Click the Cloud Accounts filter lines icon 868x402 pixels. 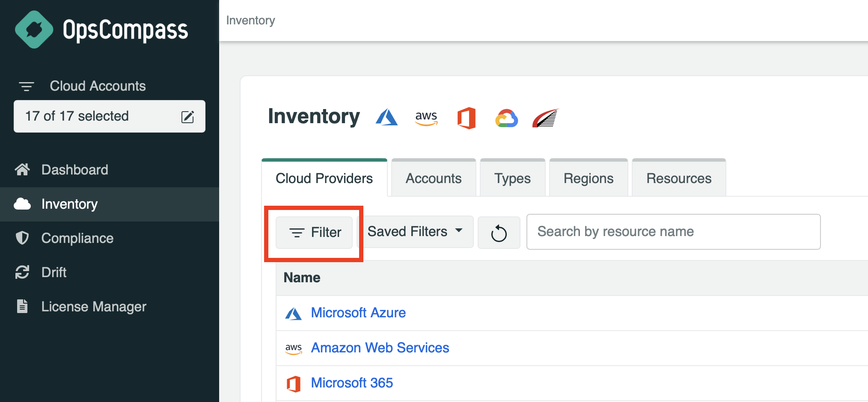[26, 86]
